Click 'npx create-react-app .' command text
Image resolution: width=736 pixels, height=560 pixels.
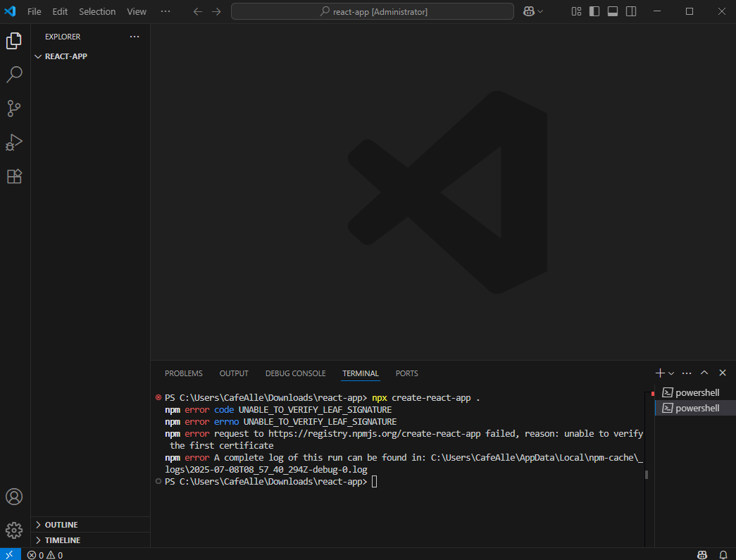[x=425, y=398]
